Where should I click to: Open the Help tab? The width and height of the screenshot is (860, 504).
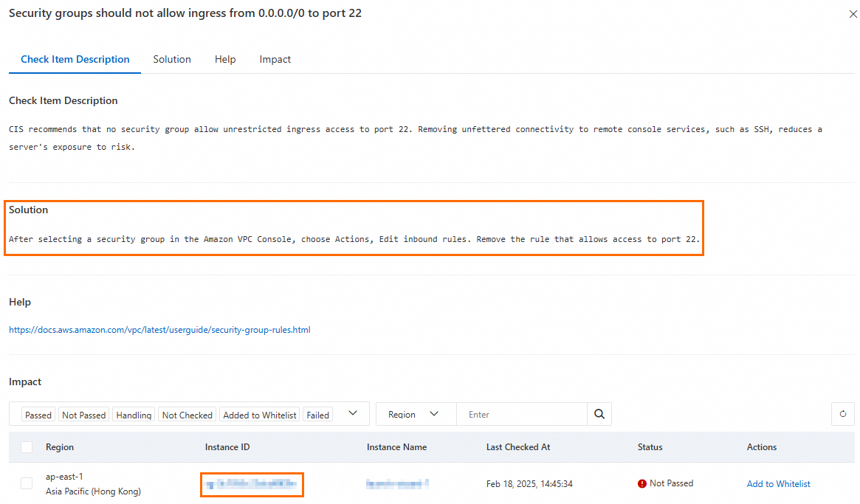click(225, 59)
